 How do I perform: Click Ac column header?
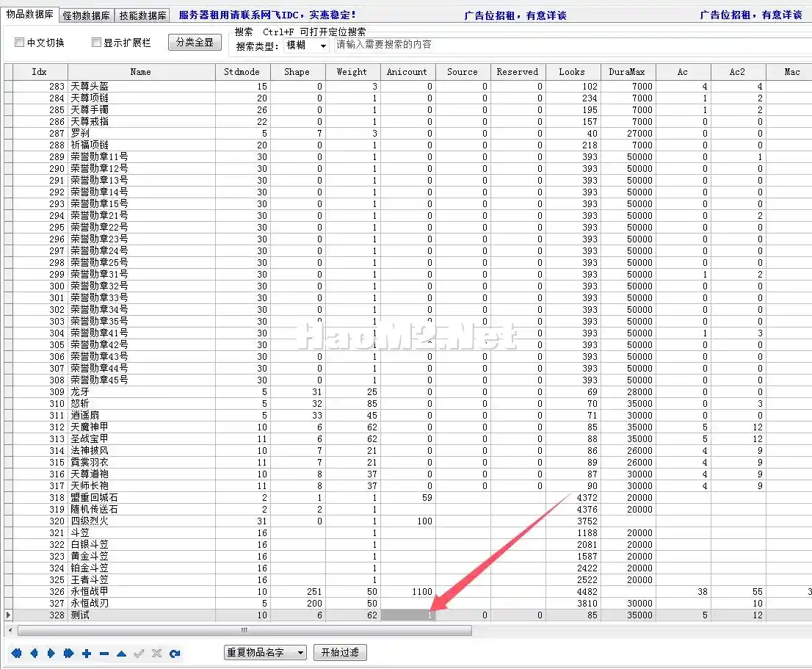pyautogui.click(x=684, y=72)
